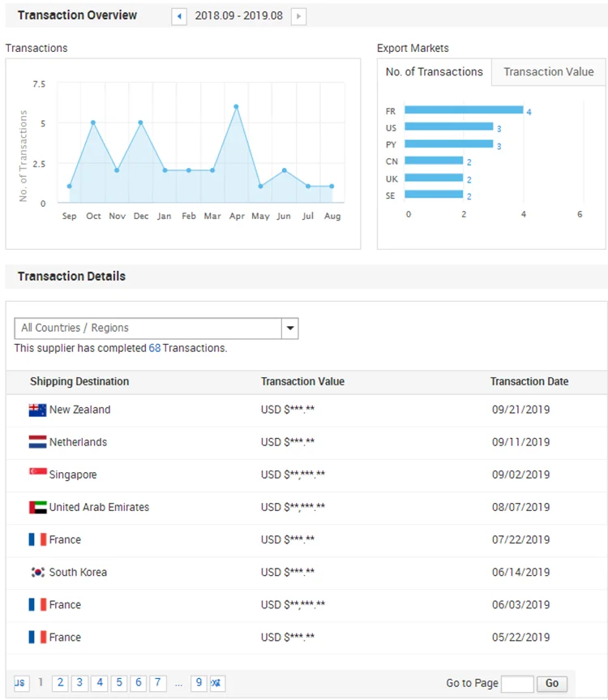Click the Go to Page input field
This screenshot has height=700, width=608.
pos(517,684)
